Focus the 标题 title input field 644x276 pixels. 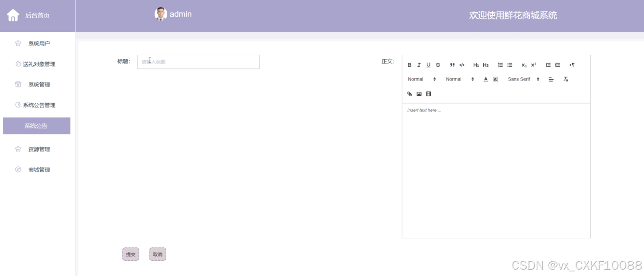(199, 62)
